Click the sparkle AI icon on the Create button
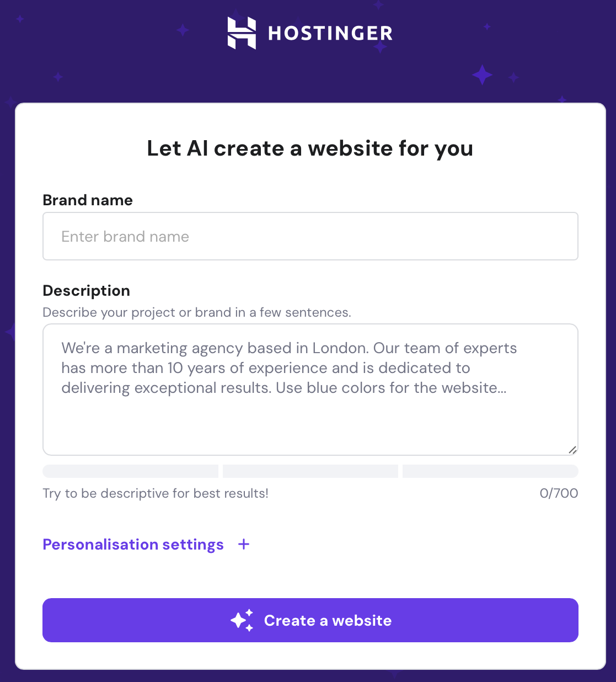Screen dimensions: 616x682 click(x=243, y=620)
